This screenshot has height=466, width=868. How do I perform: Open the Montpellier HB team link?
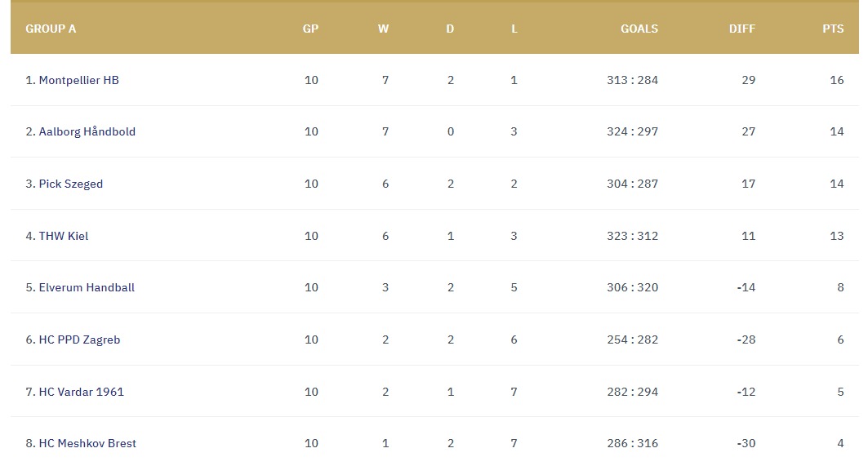coord(78,80)
